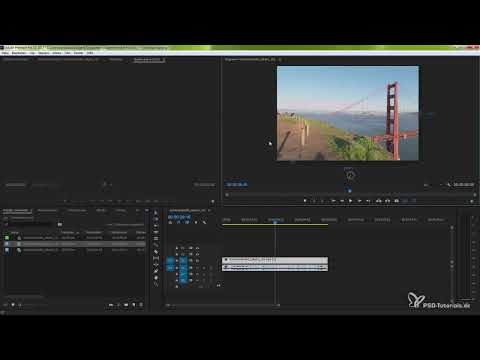Select the Ripple Edit tool

coord(156,225)
